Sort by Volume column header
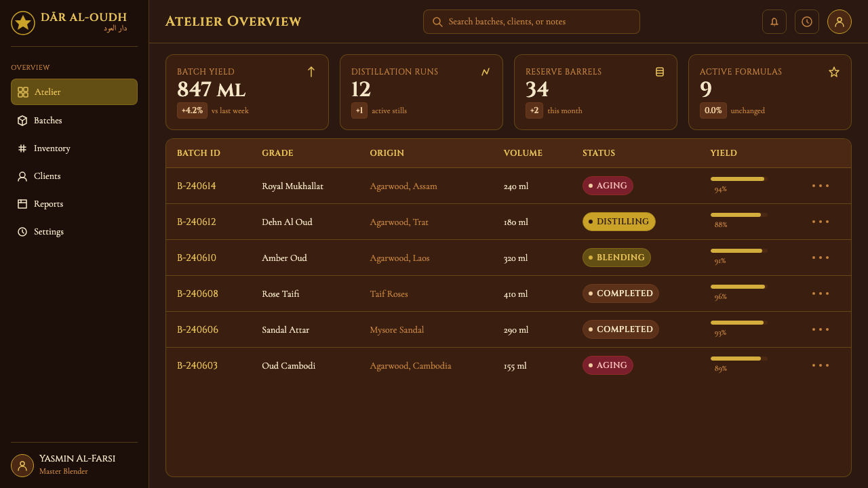The image size is (868, 488). (523, 153)
